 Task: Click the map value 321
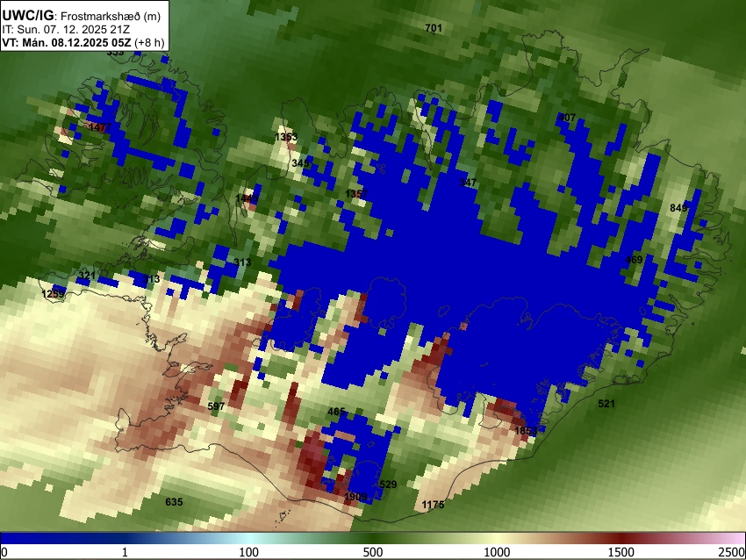click(87, 275)
